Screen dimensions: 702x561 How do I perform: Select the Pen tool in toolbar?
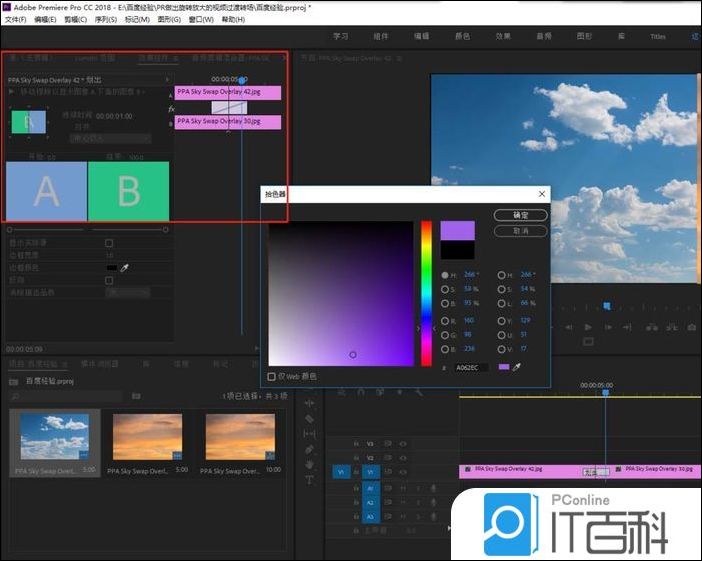pyautogui.click(x=309, y=450)
